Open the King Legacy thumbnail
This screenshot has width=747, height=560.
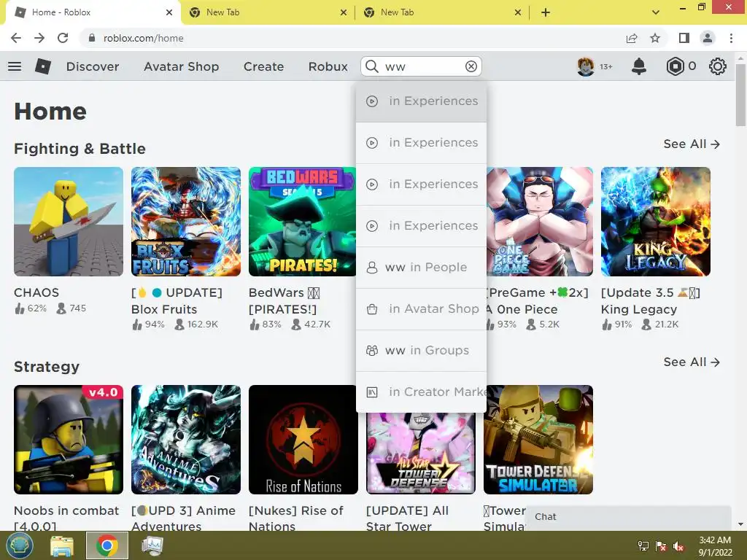tap(656, 222)
